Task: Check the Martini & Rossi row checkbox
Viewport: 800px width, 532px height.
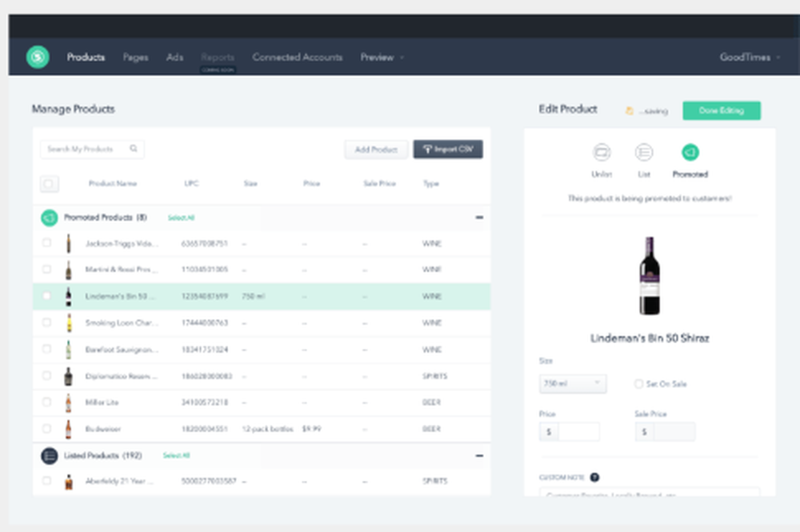Action: point(46,270)
